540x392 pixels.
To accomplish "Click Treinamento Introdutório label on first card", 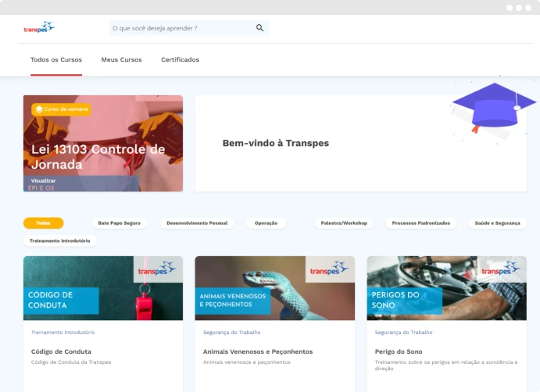I will [63, 332].
